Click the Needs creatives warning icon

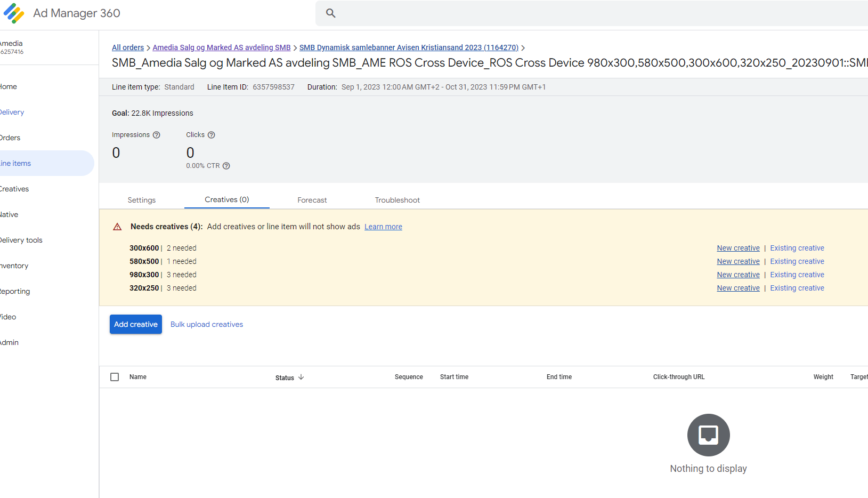click(117, 227)
